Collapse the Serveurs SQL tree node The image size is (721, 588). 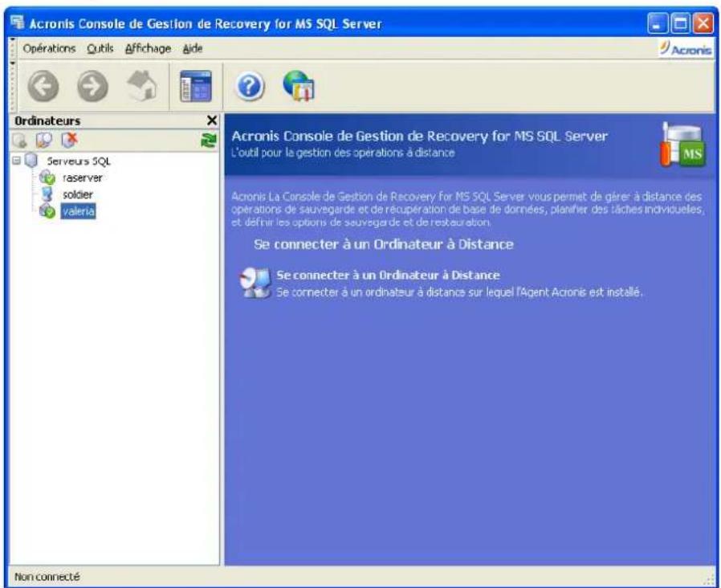(x=17, y=161)
